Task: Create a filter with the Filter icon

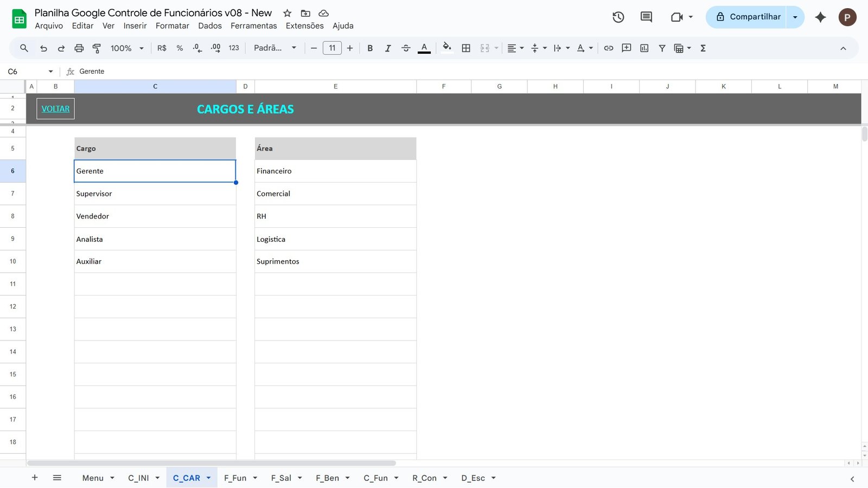Action: [662, 48]
